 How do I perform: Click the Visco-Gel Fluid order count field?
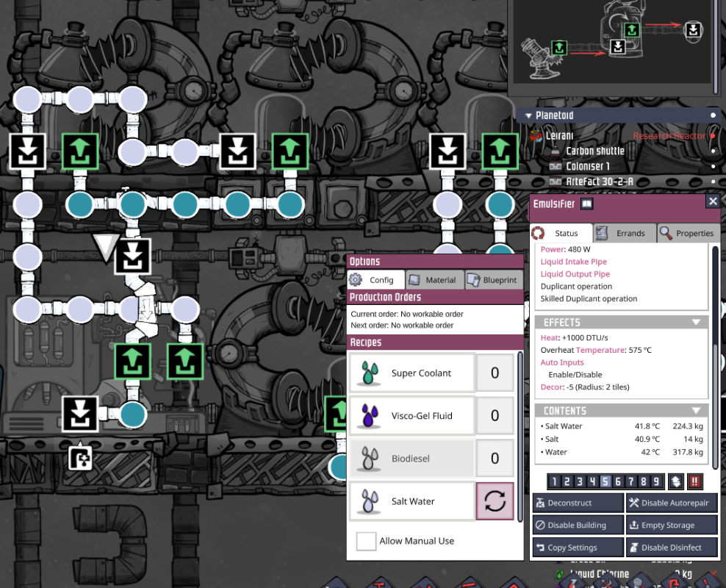[495, 415]
